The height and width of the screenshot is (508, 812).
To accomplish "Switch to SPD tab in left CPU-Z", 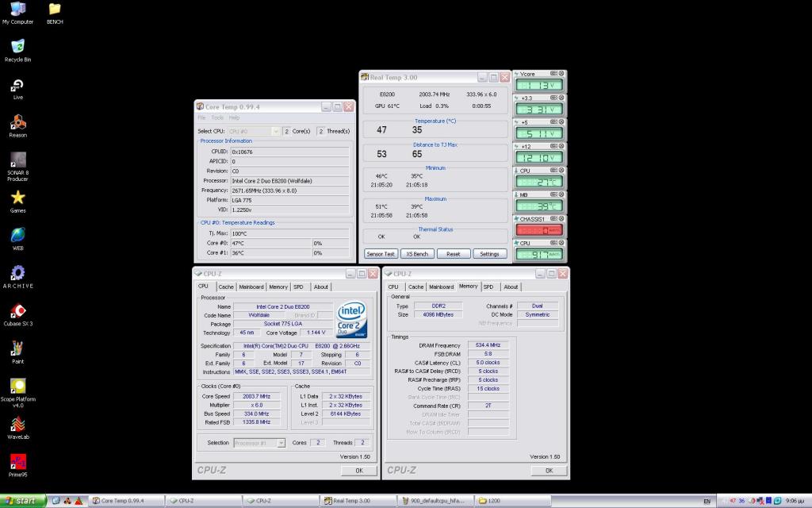I will tap(299, 287).
